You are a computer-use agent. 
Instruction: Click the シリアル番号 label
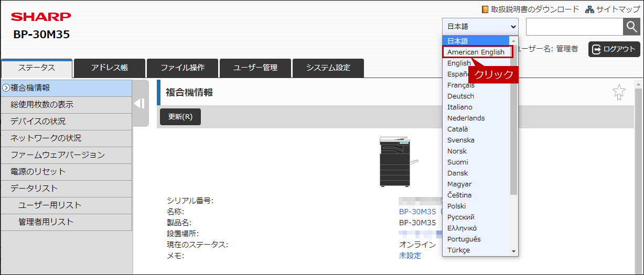click(190, 201)
